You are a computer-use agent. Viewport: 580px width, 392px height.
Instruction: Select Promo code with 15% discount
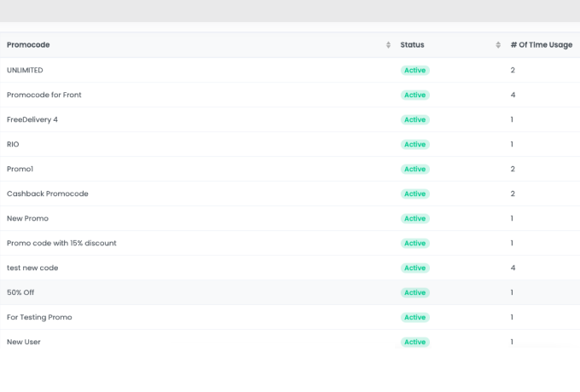(x=61, y=243)
